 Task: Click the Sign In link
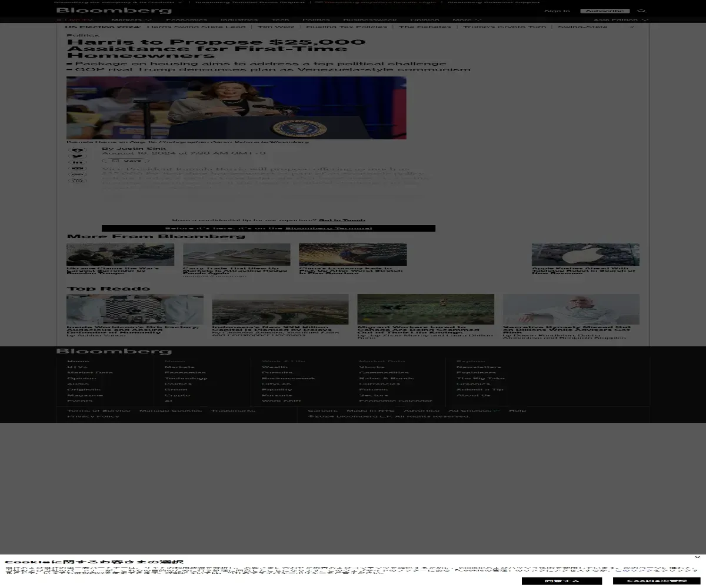click(557, 11)
